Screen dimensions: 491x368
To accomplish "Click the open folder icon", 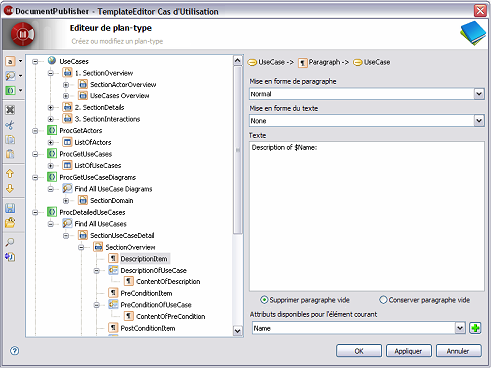I will pyautogui.click(x=10, y=223).
